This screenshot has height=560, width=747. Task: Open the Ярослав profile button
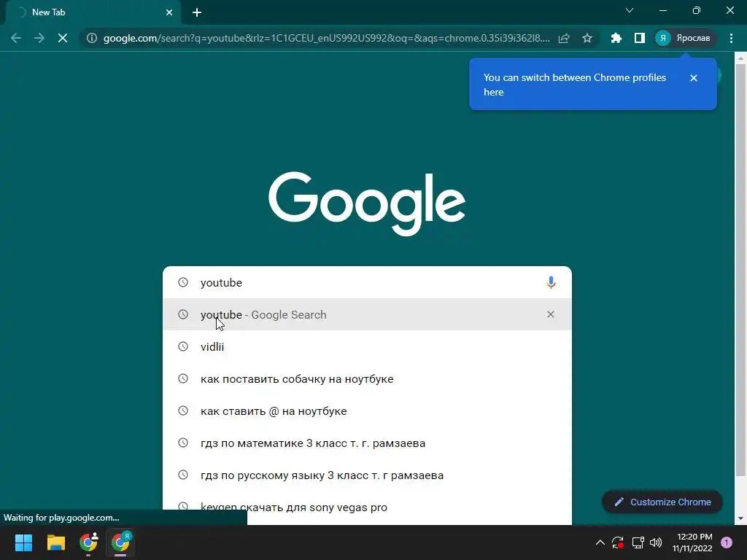(x=684, y=38)
